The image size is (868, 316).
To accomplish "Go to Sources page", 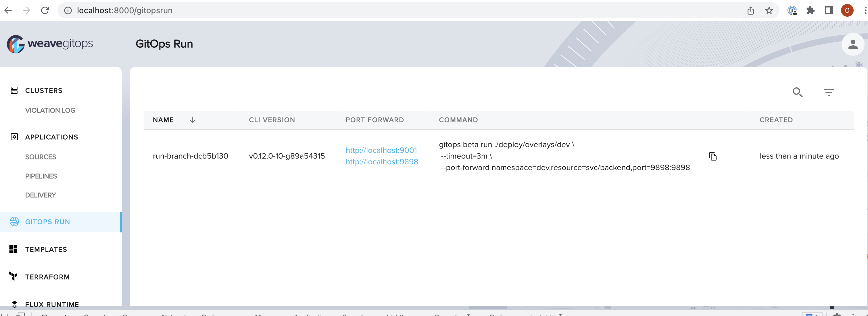I will (41, 157).
